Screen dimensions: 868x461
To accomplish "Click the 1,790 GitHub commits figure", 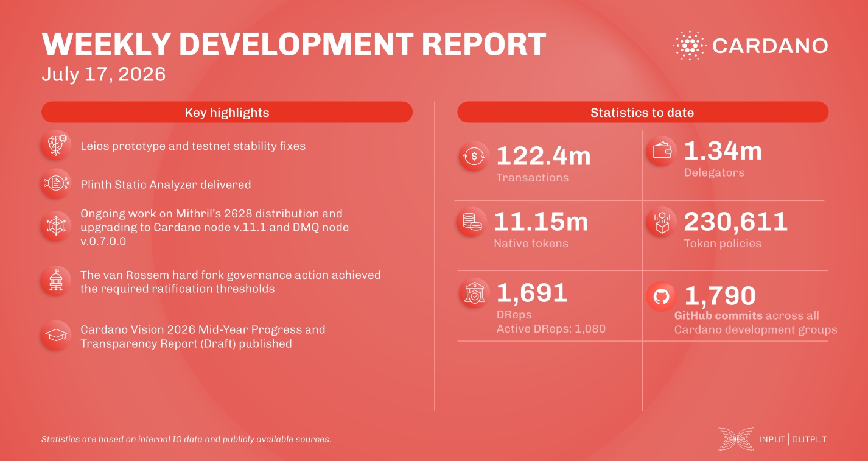I will click(720, 296).
